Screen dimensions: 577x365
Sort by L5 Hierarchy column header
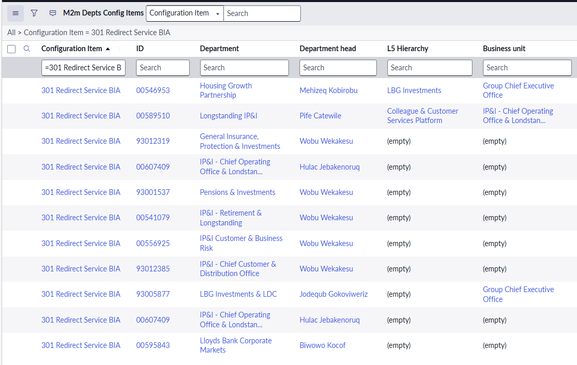pos(407,49)
